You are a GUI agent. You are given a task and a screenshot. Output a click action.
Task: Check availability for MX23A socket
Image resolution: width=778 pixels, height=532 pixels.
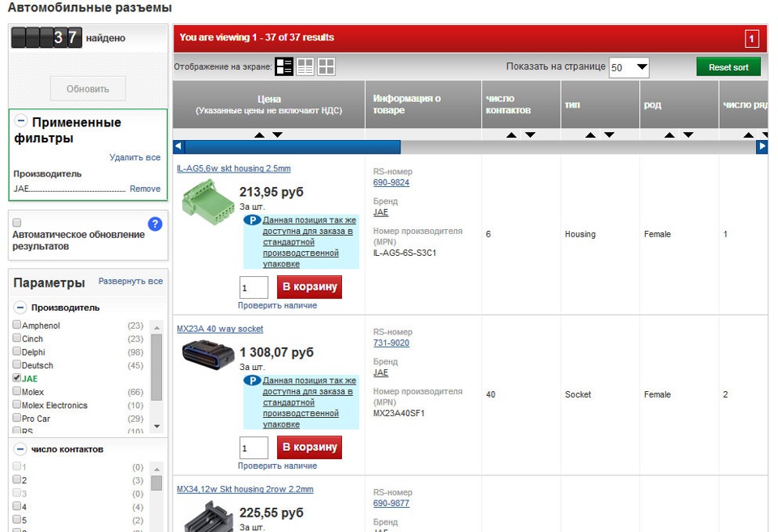(277, 466)
